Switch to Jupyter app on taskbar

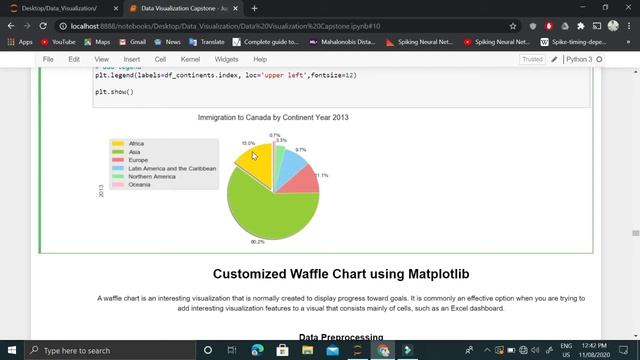(x=358, y=350)
